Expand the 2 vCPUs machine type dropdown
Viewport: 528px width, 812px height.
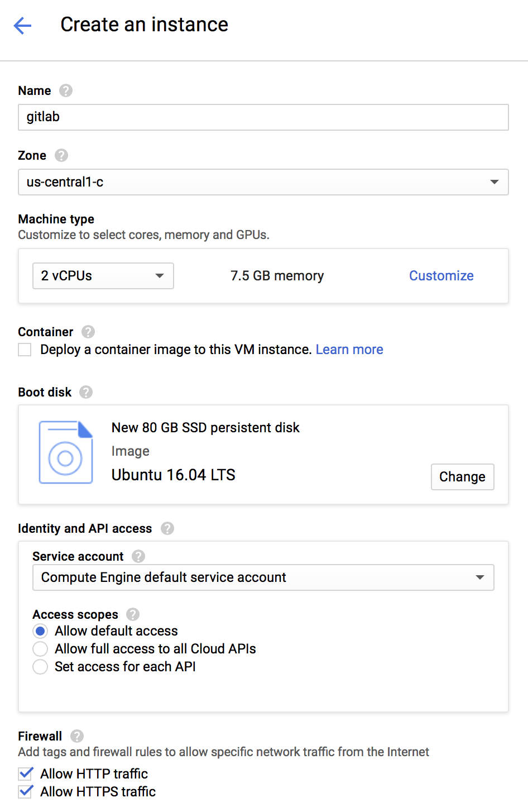103,276
